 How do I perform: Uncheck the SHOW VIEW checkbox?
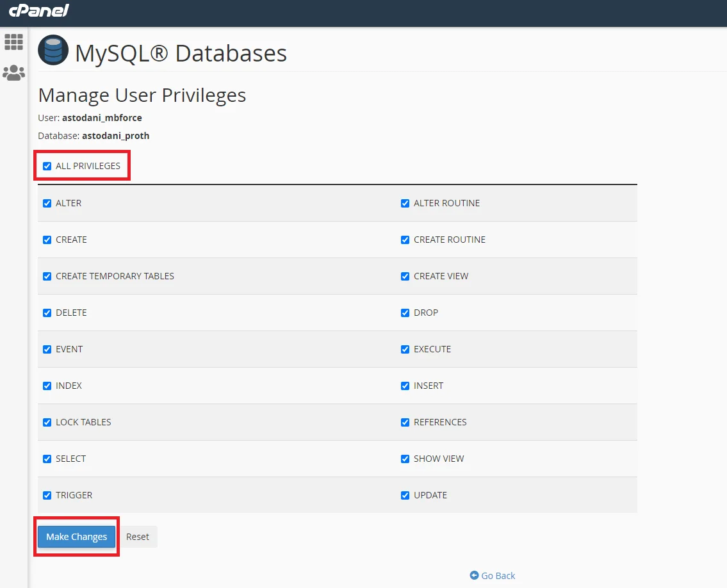405,459
